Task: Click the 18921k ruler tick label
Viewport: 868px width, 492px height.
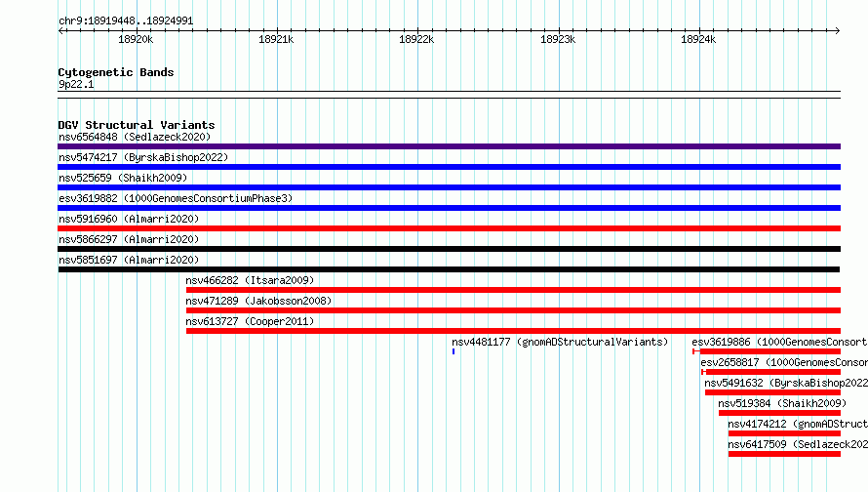Action: pos(276,39)
